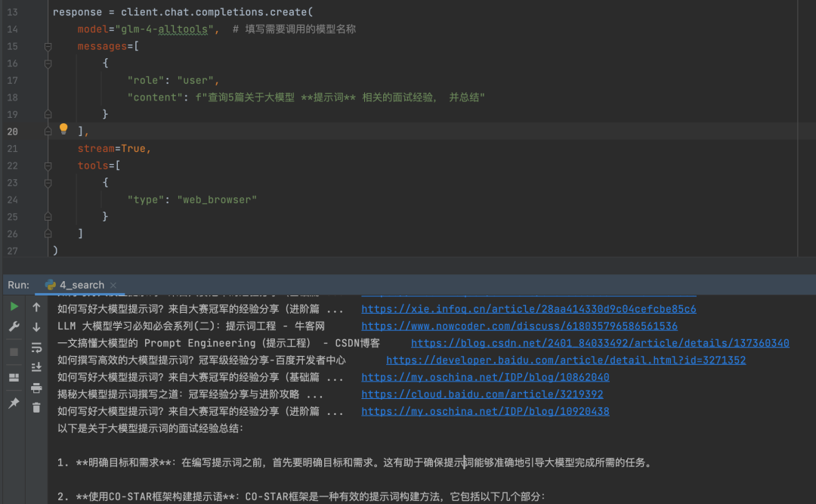Collapse the code fold at line 16
816x504 pixels.
pos(48,63)
